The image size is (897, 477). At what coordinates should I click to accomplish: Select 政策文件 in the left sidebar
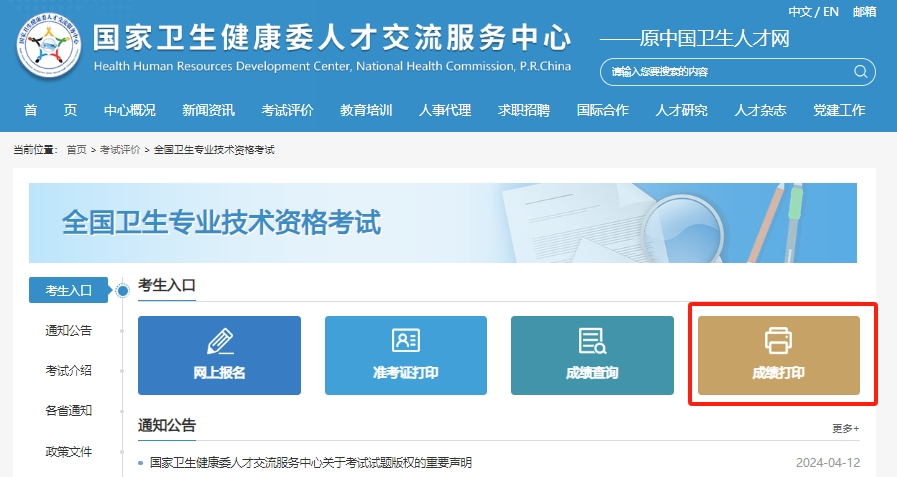coord(68,451)
